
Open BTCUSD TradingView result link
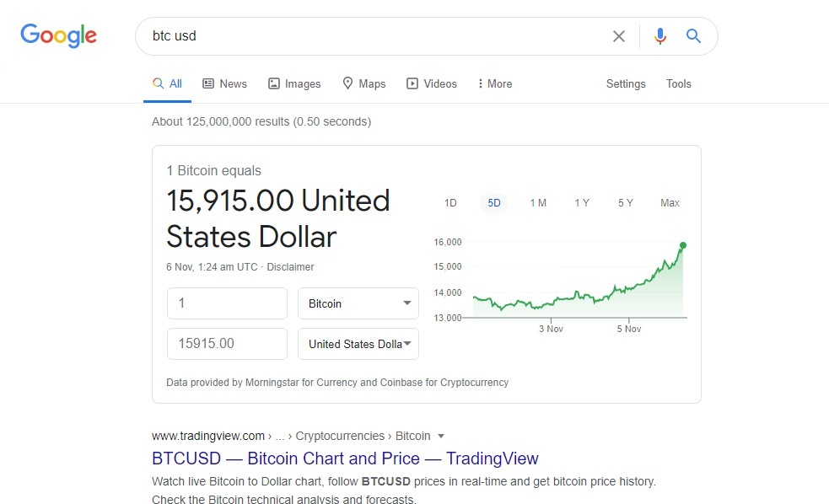[345, 458]
